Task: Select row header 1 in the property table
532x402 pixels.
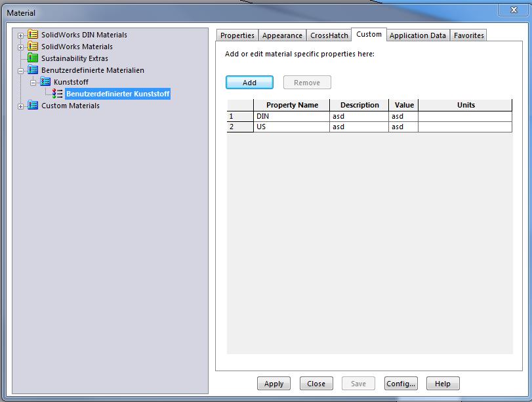Action: coord(240,116)
